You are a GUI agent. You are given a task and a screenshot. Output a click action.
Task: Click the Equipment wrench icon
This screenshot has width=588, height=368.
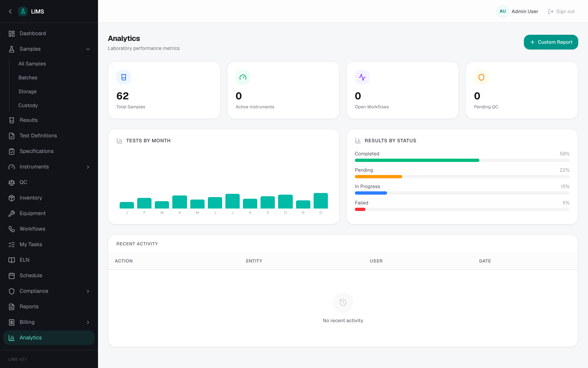click(12, 213)
